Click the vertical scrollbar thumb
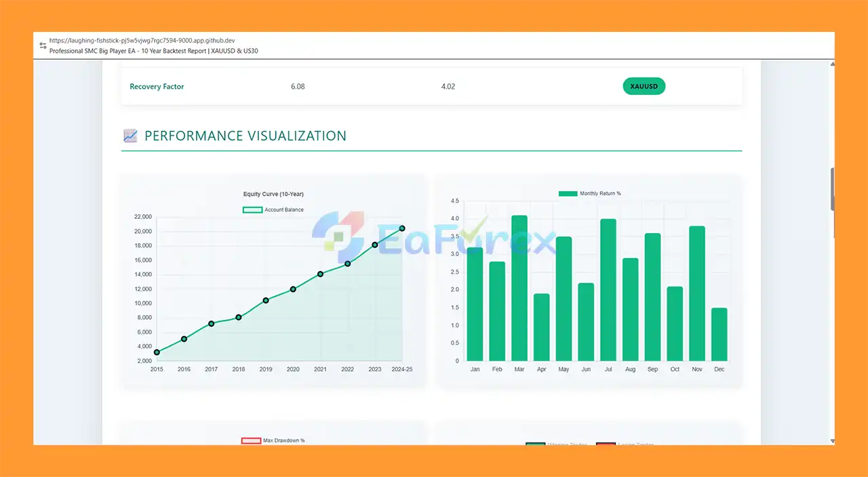 (x=832, y=190)
